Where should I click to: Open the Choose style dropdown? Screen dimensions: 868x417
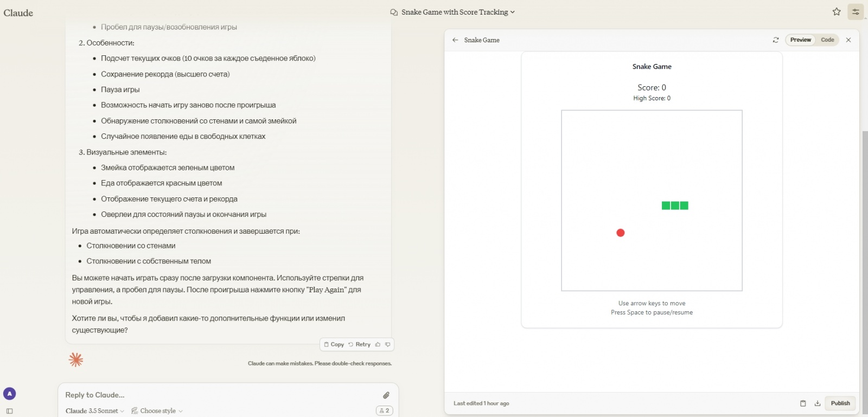tap(157, 411)
